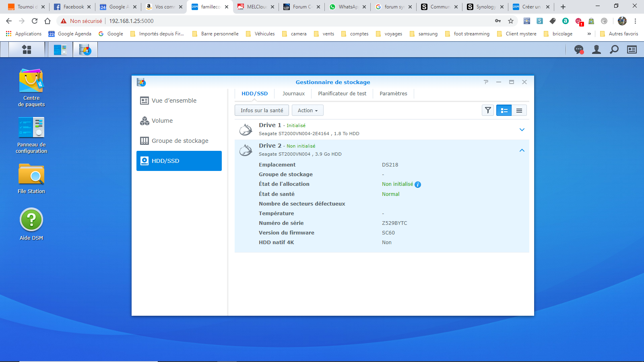Select Vue d'ensemble in sidebar
This screenshot has height=362, width=644.
pyautogui.click(x=179, y=101)
